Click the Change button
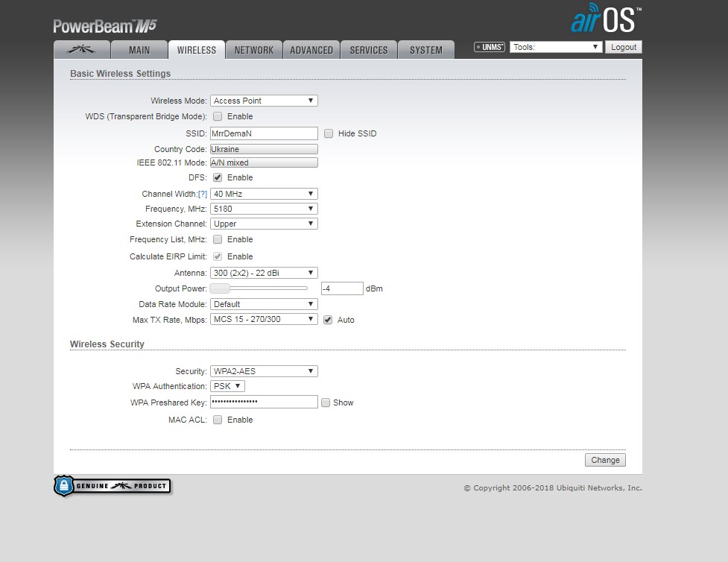The height and width of the screenshot is (562, 728). click(605, 460)
